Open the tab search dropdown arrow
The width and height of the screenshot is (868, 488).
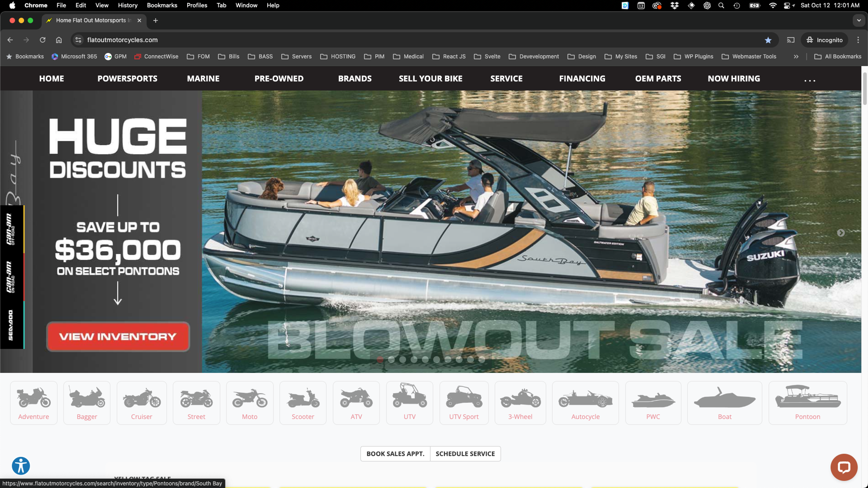(x=859, y=21)
